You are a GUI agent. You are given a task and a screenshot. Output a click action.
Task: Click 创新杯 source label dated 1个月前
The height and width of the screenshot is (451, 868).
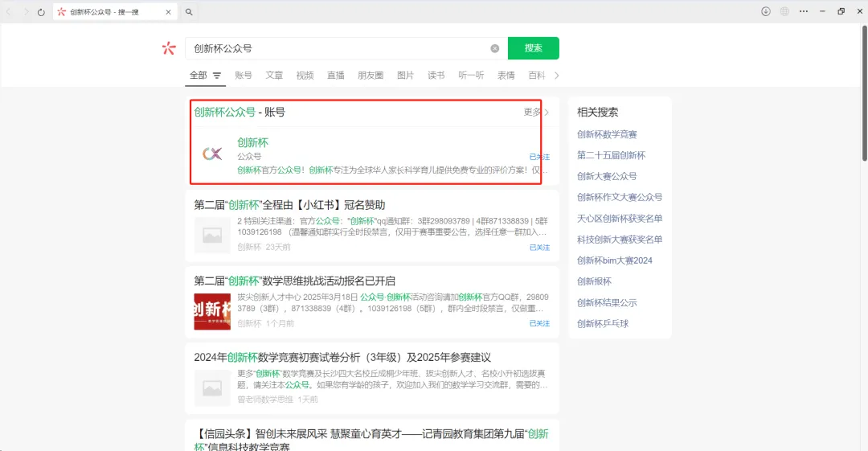[249, 323]
